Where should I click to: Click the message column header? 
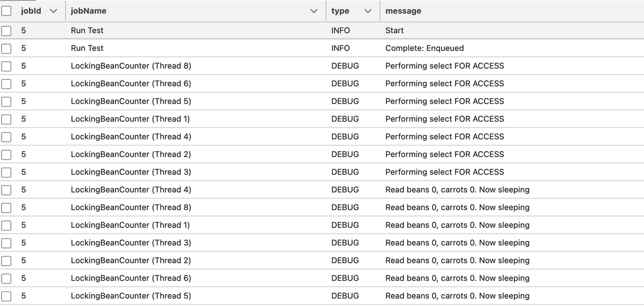tap(404, 11)
